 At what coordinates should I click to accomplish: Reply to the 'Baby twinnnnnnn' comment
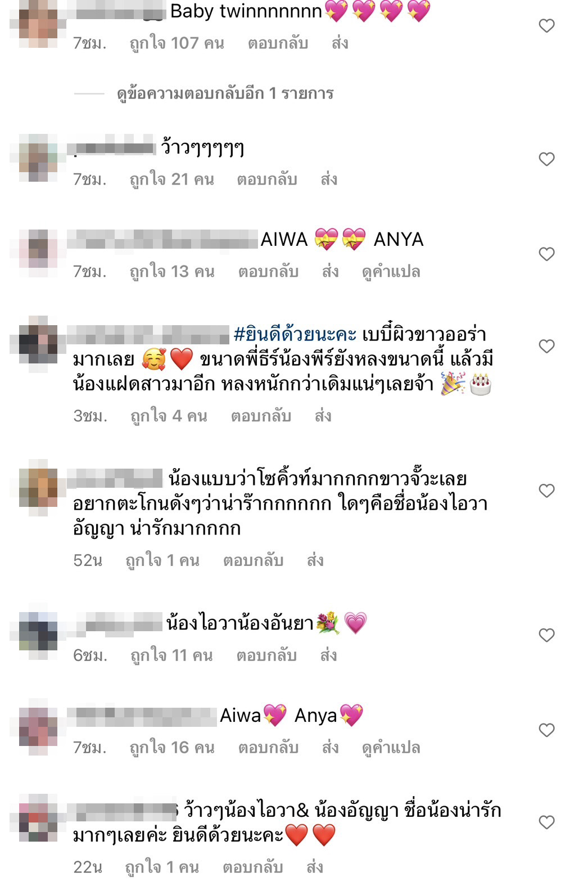click(x=278, y=43)
